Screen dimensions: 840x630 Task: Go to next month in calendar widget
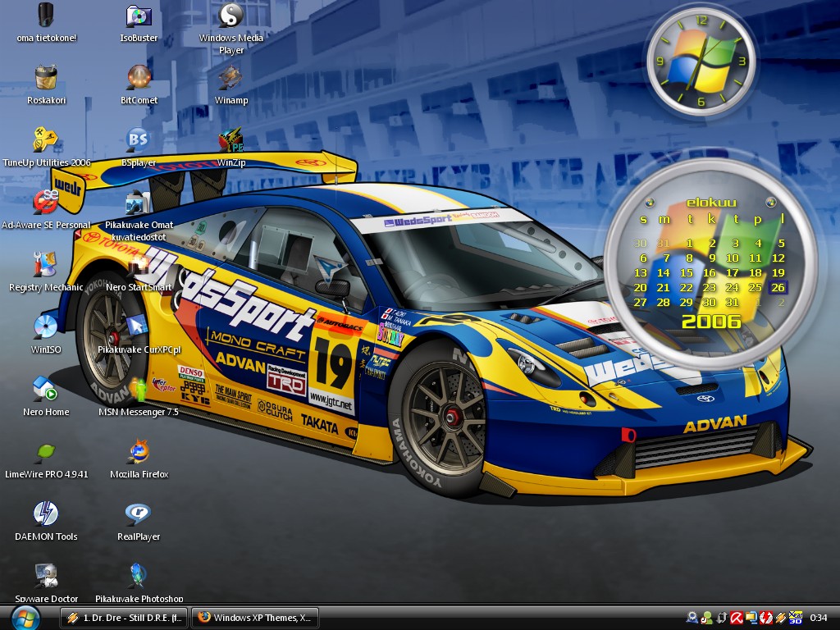point(771,202)
